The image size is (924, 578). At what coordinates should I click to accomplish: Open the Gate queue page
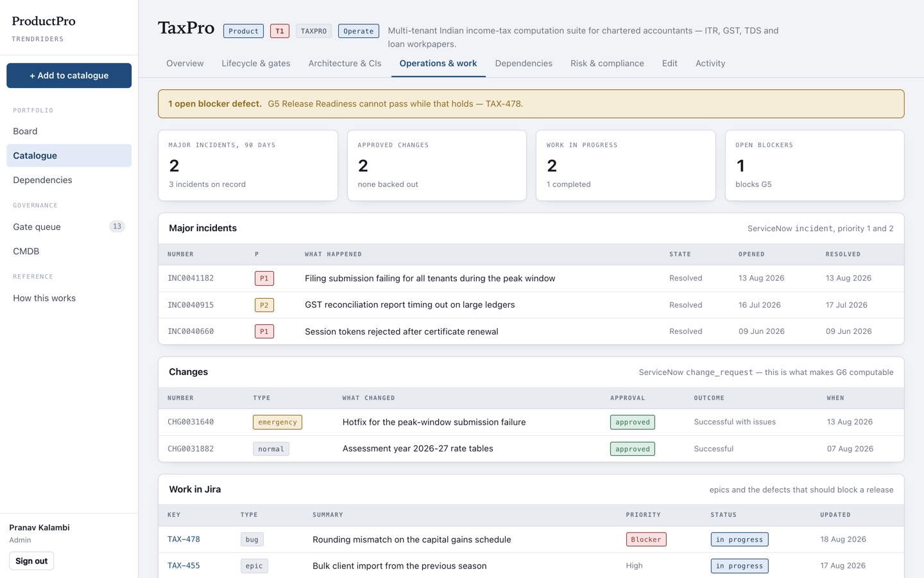(69, 227)
